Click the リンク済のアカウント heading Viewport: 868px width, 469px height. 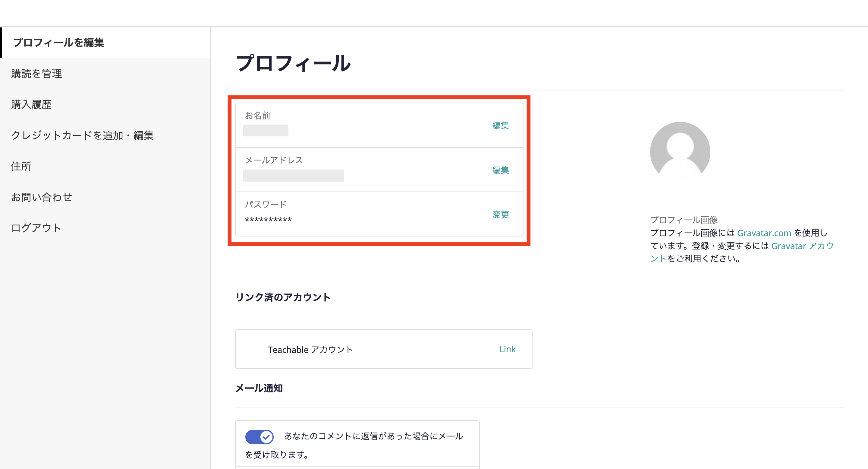[283, 297]
